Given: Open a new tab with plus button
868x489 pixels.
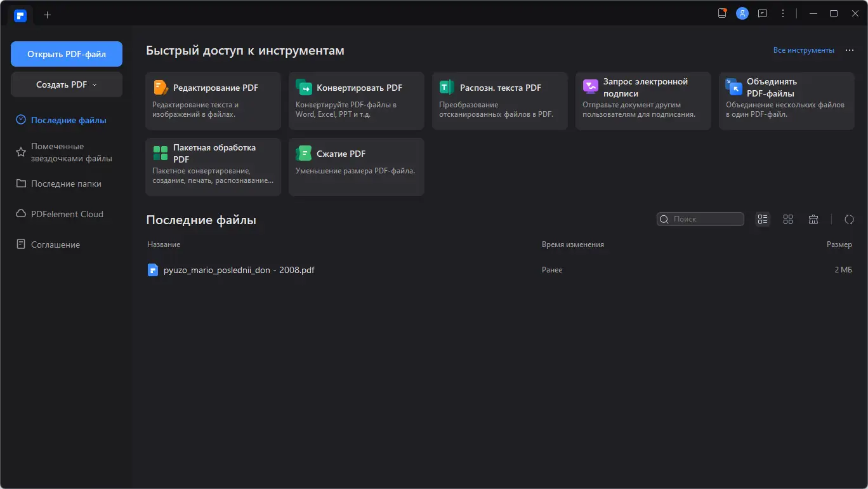Looking at the screenshot, I should click(x=46, y=14).
